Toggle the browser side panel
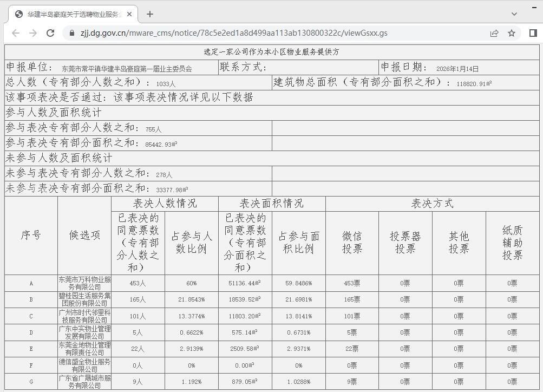Viewport: 543px width, 392px height. [533, 33]
